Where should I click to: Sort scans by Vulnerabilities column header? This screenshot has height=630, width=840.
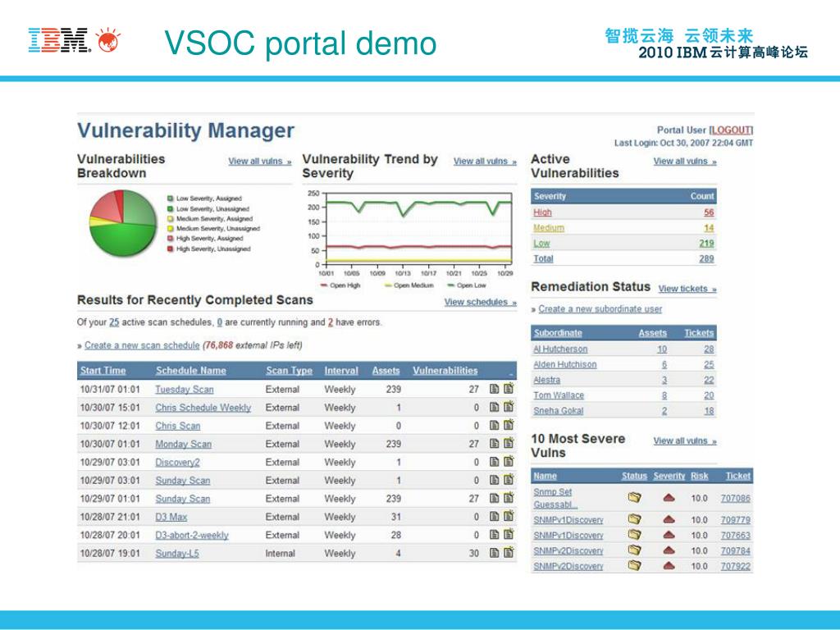pos(445,371)
